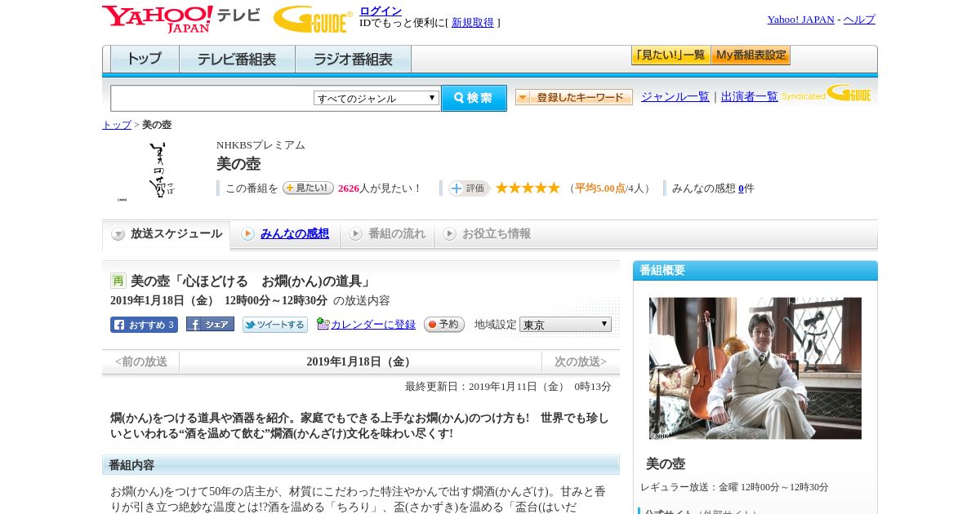Click the カレンダーに登録 calendar icon
This screenshot has width=980, height=514.
point(323,324)
